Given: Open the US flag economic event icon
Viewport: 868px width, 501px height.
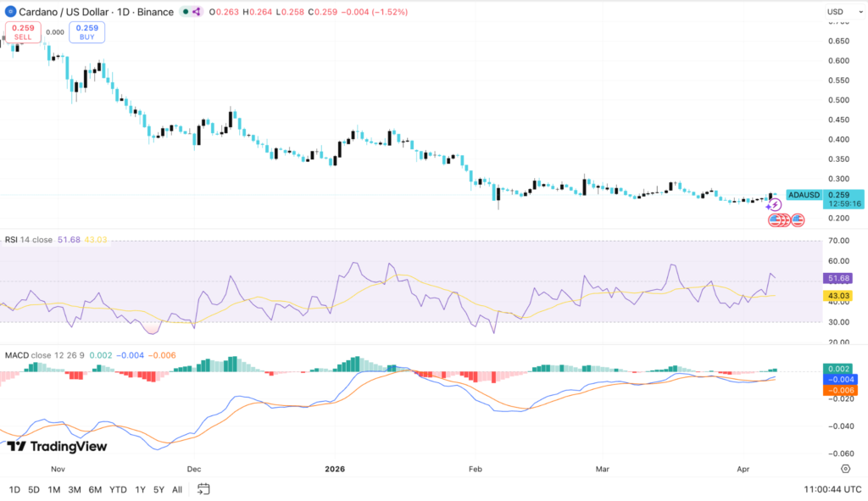Looking at the screenshot, I should coord(798,220).
